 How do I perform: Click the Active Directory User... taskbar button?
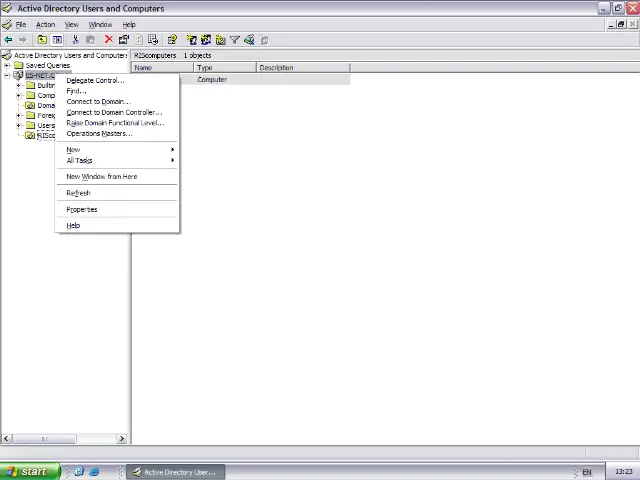click(176, 472)
